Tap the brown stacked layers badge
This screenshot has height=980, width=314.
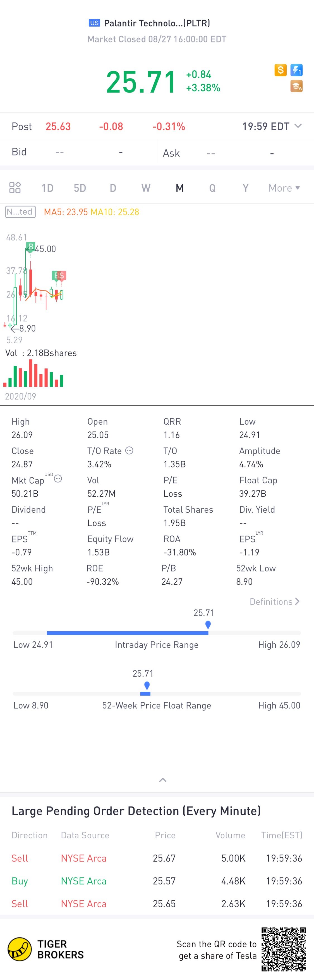coord(296,86)
